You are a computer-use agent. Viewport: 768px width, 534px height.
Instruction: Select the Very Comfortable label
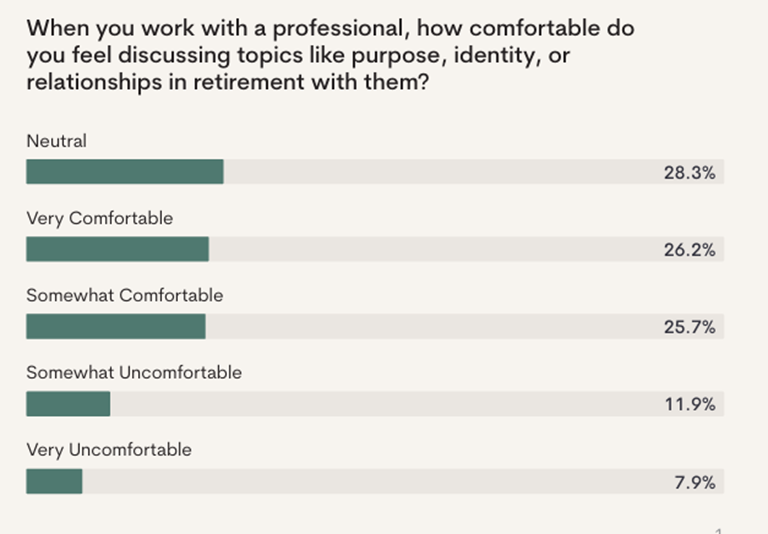[x=99, y=218]
